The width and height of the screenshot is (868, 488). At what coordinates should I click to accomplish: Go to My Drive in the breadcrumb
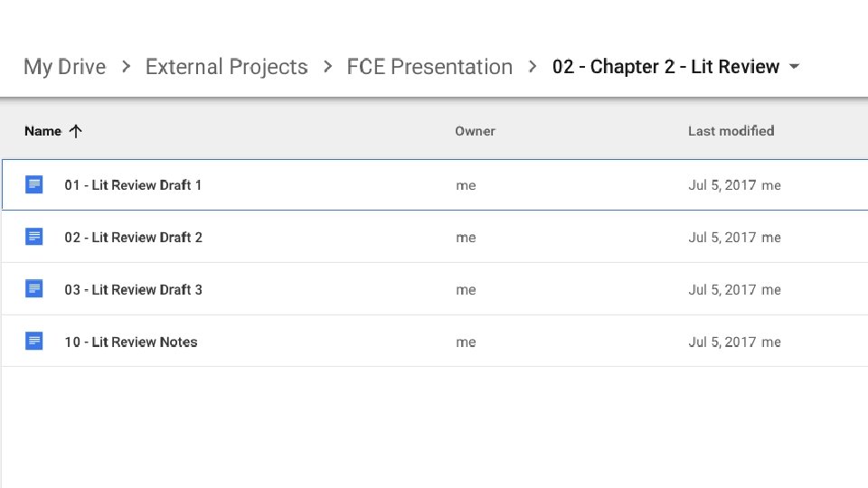64,67
